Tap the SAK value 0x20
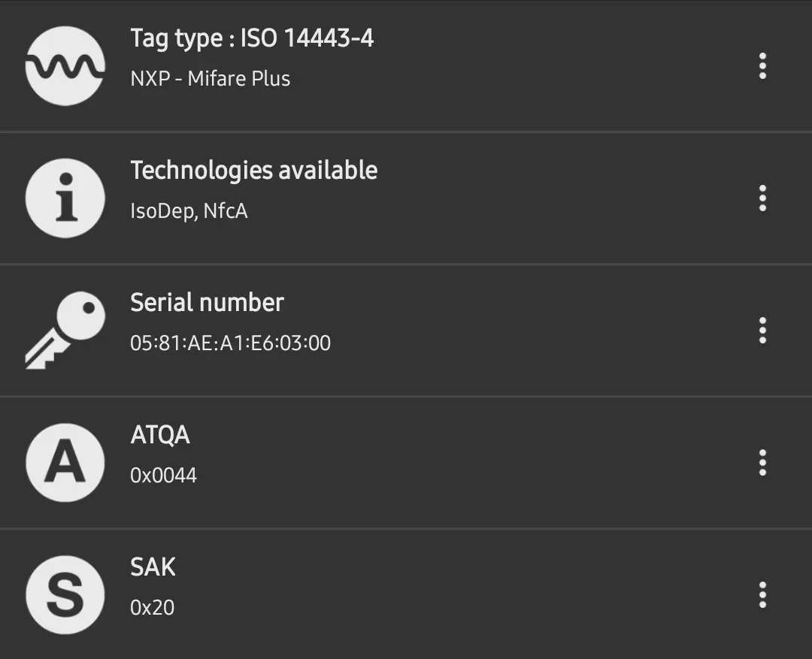The image size is (812, 659). pos(153,608)
